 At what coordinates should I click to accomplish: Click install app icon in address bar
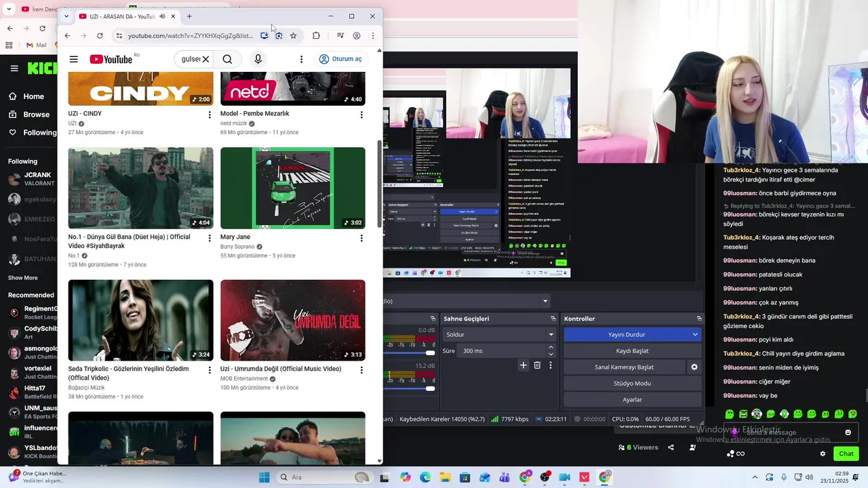click(264, 35)
